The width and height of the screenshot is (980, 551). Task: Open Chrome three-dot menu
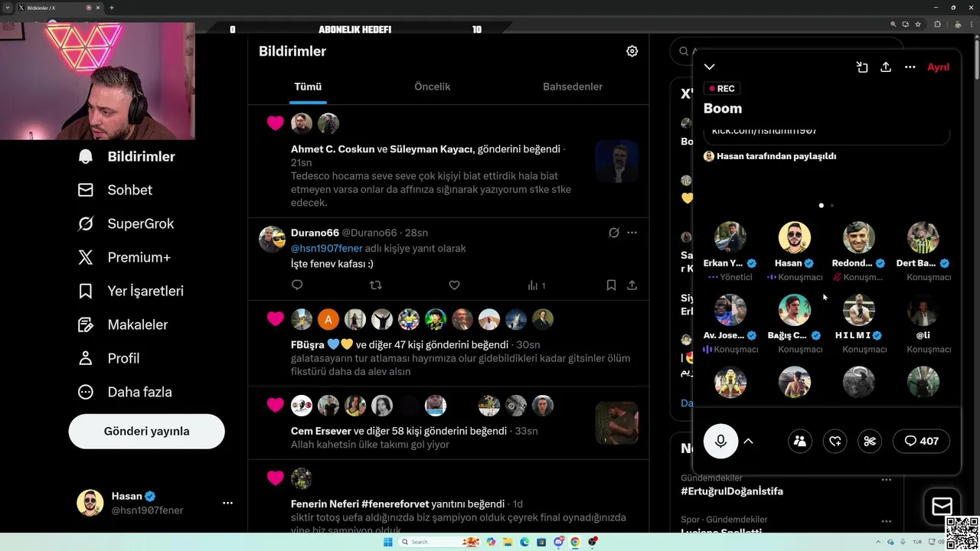point(971,24)
